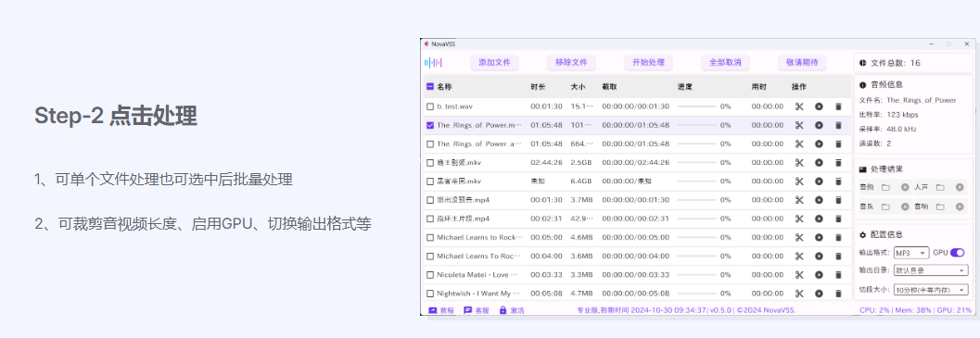Image resolution: width=980 pixels, height=338 pixels.
Task: Click the 名称 column header
Action: 444,87
